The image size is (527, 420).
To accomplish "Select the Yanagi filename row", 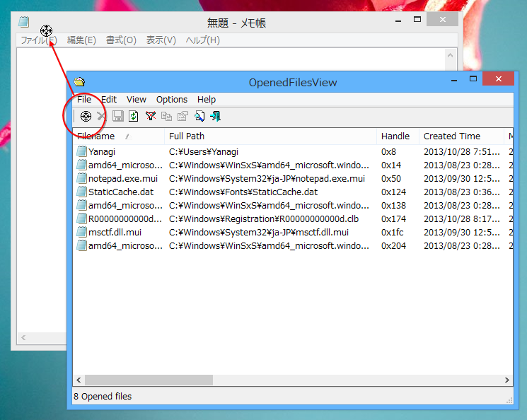I will click(102, 152).
